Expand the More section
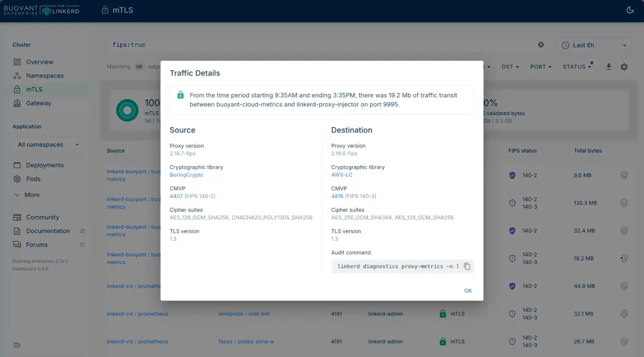Image resolution: width=644 pixels, height=357 pixels. tap(32, 195)
